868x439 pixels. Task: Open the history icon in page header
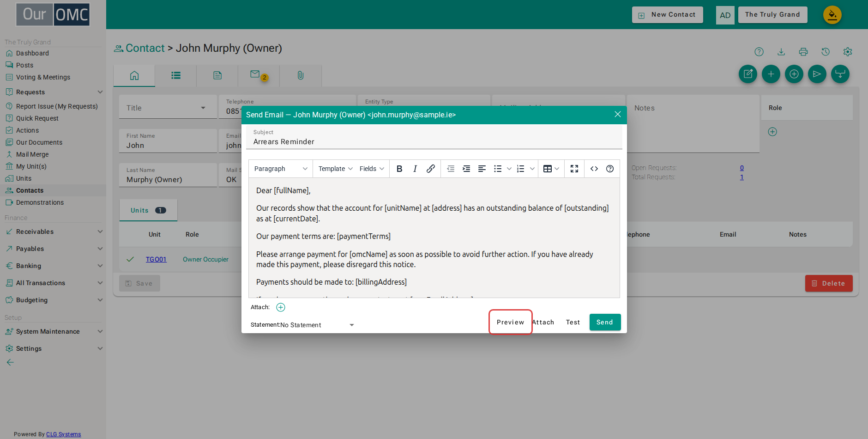point(826,52)
